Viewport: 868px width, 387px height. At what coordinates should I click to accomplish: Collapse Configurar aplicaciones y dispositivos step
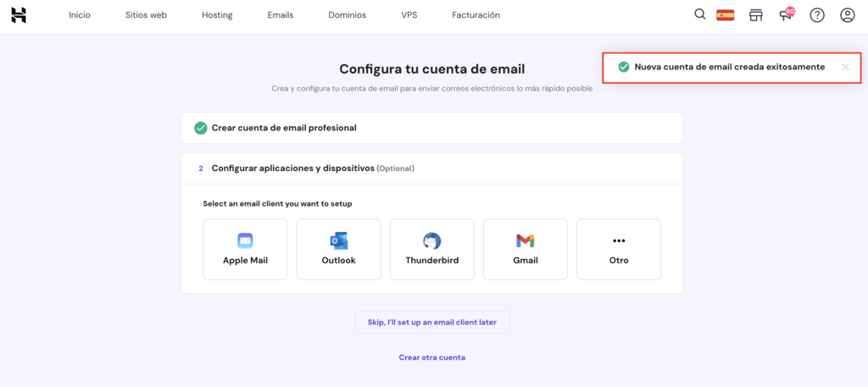431,169
